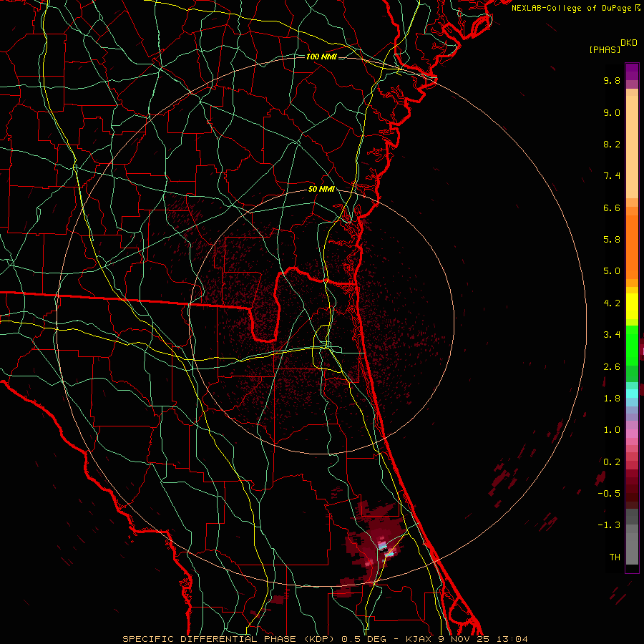This screenshot has width=644, height=644.
Task: Click the 5.0 scale value
Action: pyautogui.click(x=612, y=271)
